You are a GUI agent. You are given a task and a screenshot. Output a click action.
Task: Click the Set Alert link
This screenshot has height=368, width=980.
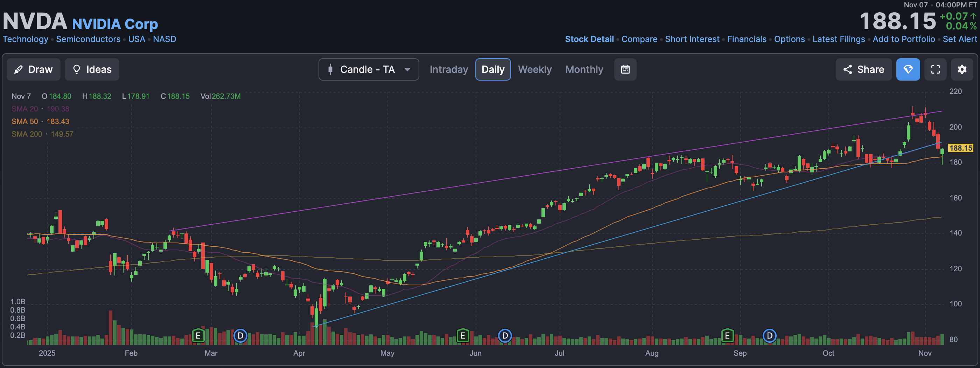959,39
